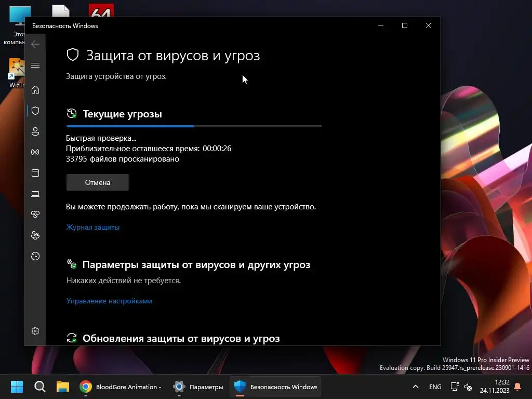Viewport: 532px width, 399px height.
Task: Click Обновления защиты от вирусов heading
Action: [181, 338]
